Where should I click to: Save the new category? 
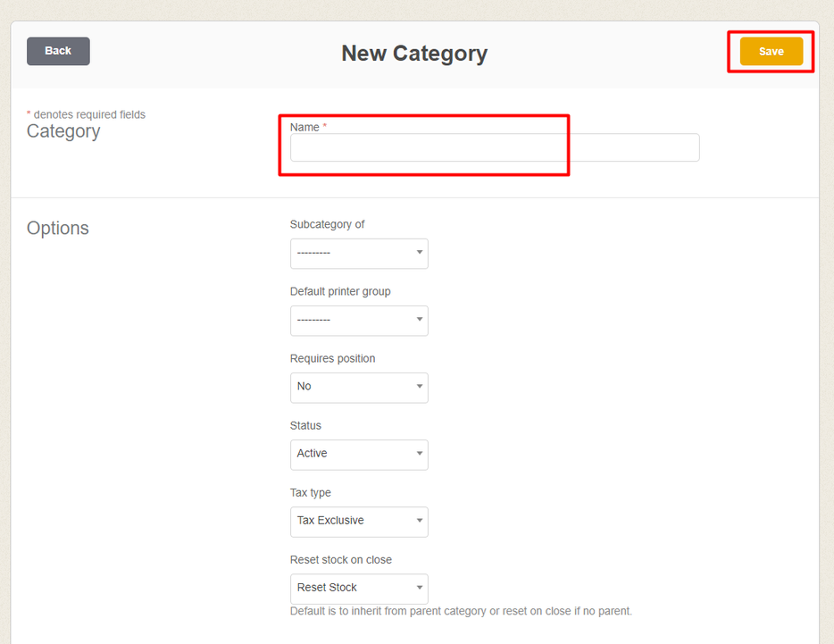771,51
